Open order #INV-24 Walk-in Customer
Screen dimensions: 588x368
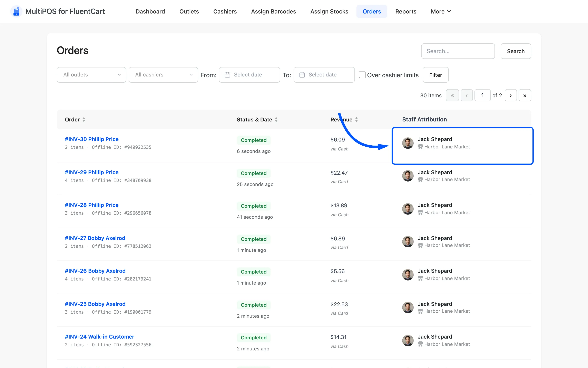coord(99,337)
